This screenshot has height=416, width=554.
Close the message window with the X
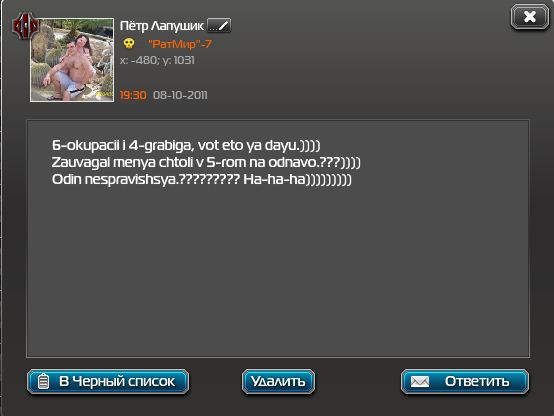point(530,17)
